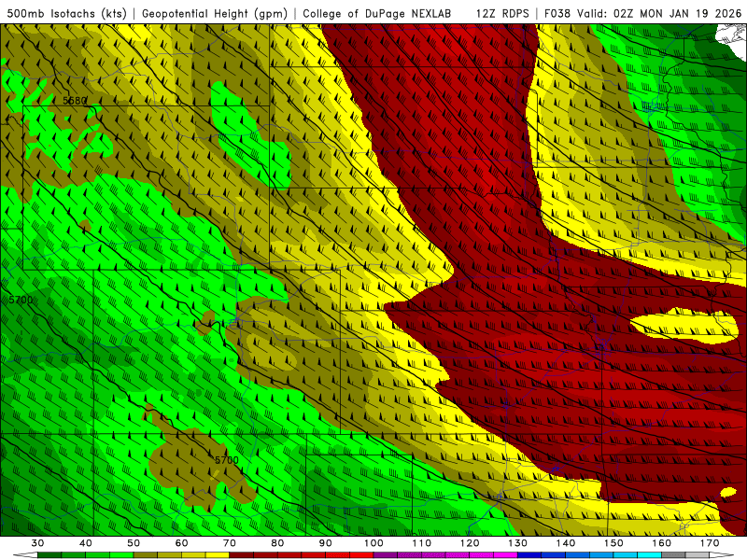This screenshot has width=747, height=560.
Task: Click the "80" color bar tick label
Action: pos(277,543)
